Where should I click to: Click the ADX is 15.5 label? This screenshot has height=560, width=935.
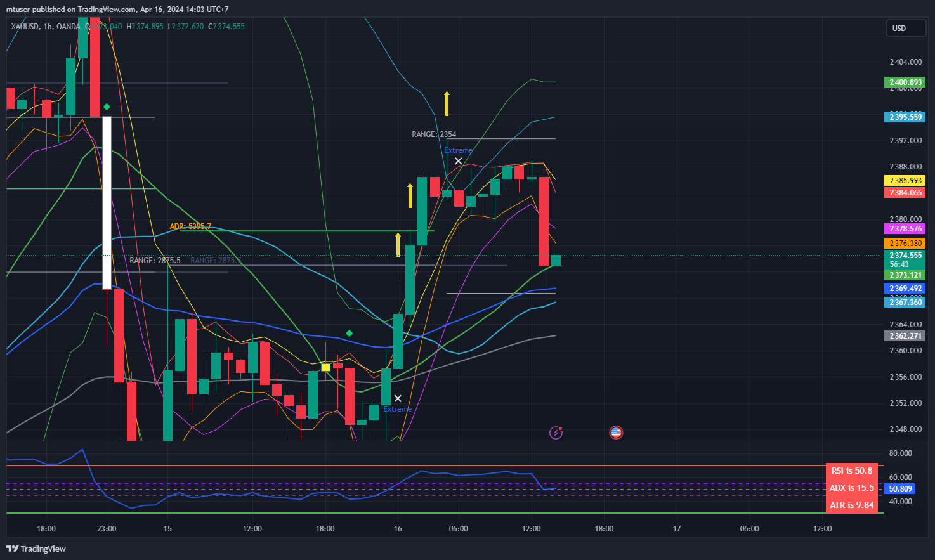tap(852, 488)
